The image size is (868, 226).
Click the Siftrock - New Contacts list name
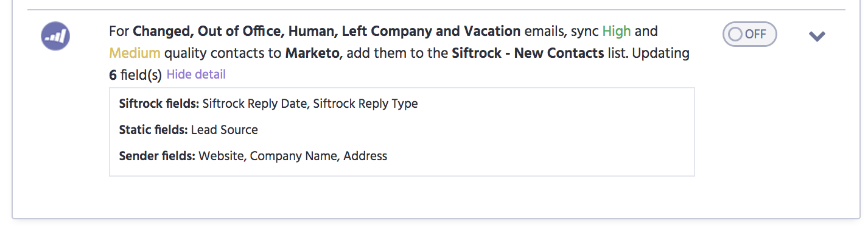528,53
